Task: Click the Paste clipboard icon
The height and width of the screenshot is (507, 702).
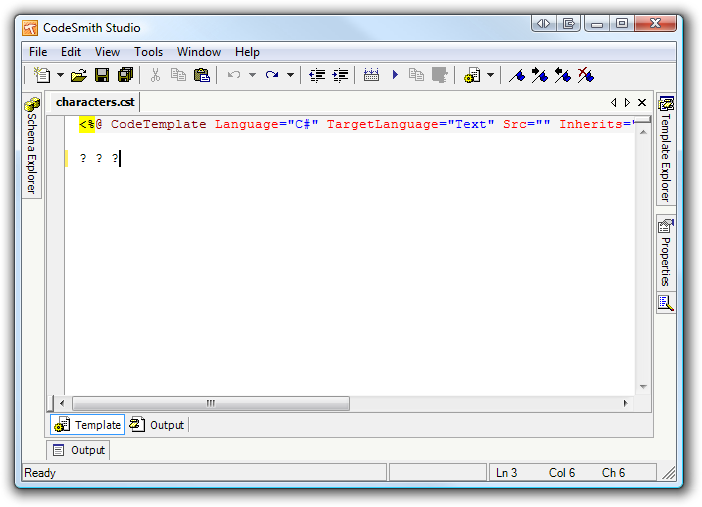Action: 202,75
